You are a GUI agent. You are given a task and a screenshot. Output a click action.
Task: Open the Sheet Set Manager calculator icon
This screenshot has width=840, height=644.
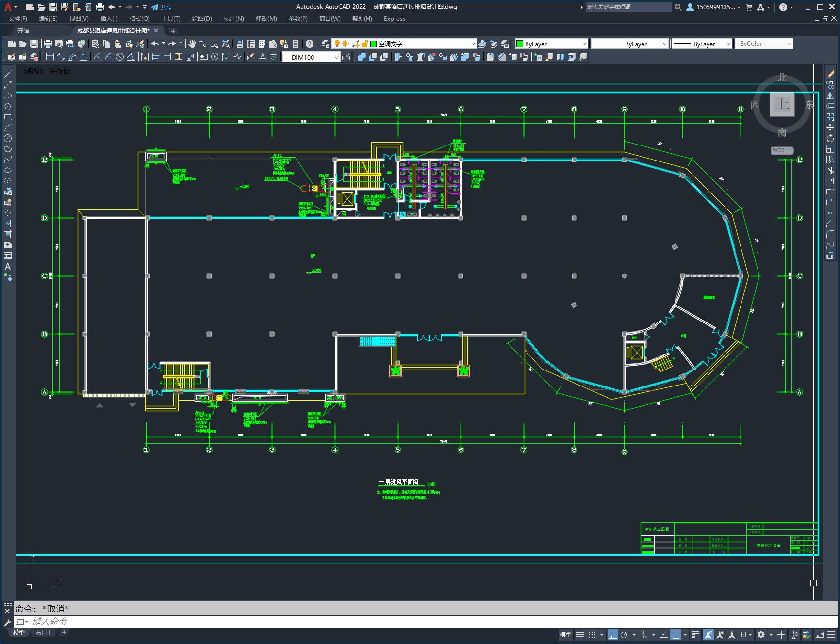click(296, 44)
